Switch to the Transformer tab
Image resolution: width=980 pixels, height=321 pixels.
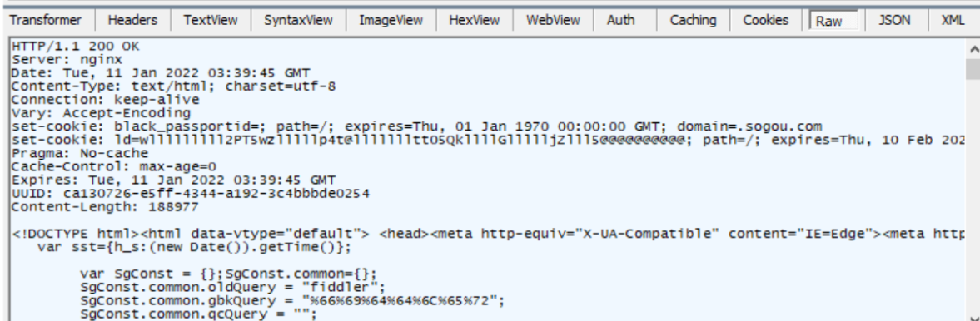tap(46, 20)
